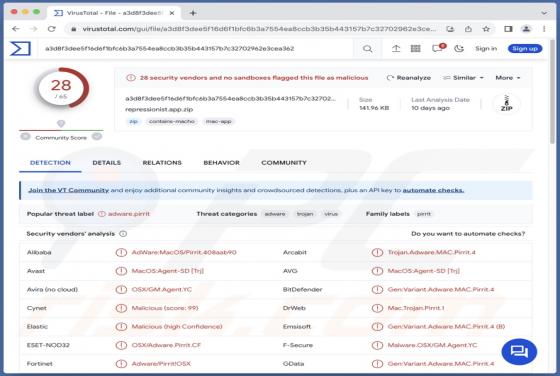Viewport: 560px width, 376px height.
Task: Open the browser profile icon
Action: click(x=526, y=29)
